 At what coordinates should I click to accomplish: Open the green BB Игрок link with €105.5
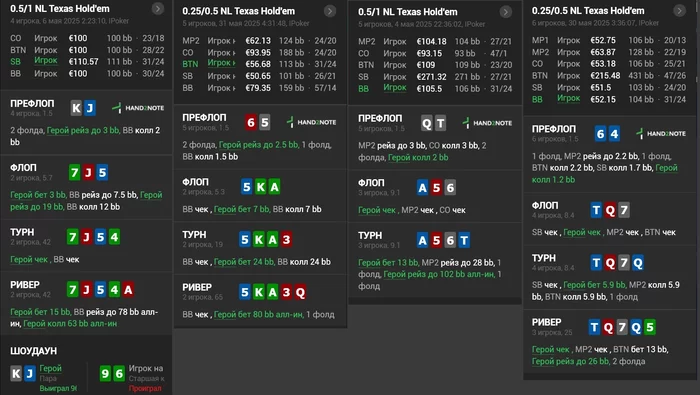[395, 88]
